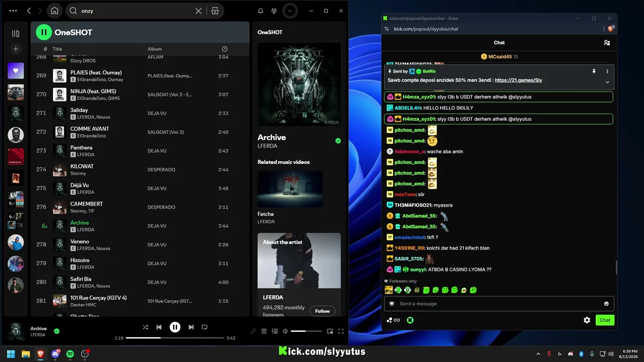Screen dimensions: 644x362
Task: Open the emoji picker in the chat input
Action: [x=606, y=304]
